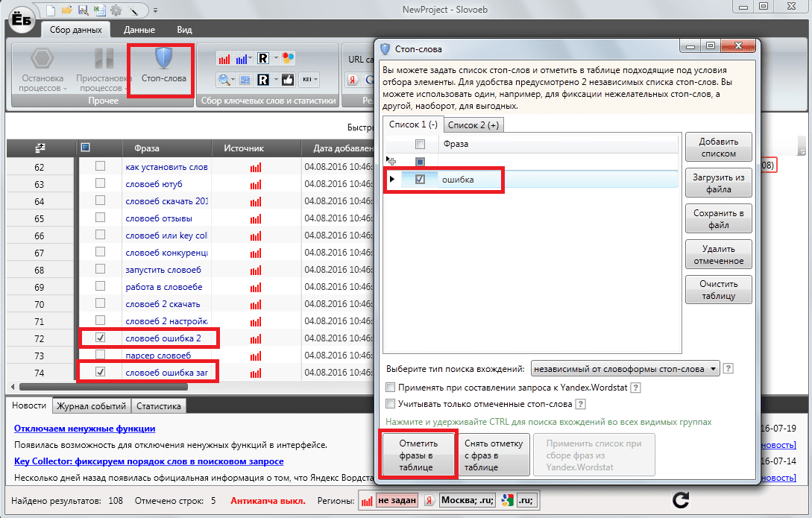Image resolution: width=812 pixels, height=518 pixels.
Task: Click help icon next to Yandex.Wordstat option
Action: pos(636,387)
